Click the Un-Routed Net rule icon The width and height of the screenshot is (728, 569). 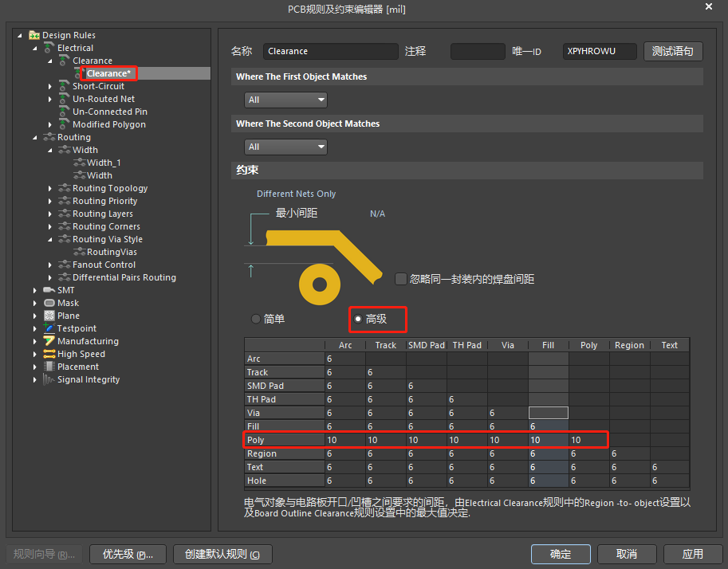click(x=64, y=99)
